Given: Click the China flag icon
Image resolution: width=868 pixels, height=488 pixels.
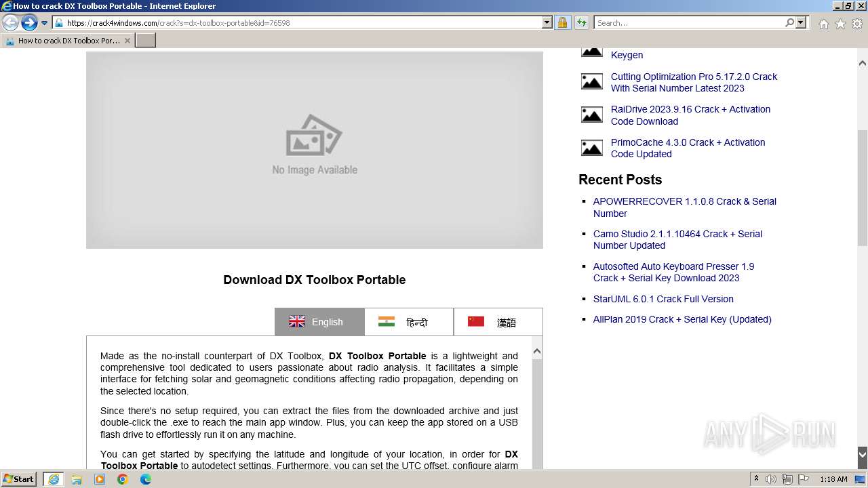Looking at the screenshot, I should point(476,321).
